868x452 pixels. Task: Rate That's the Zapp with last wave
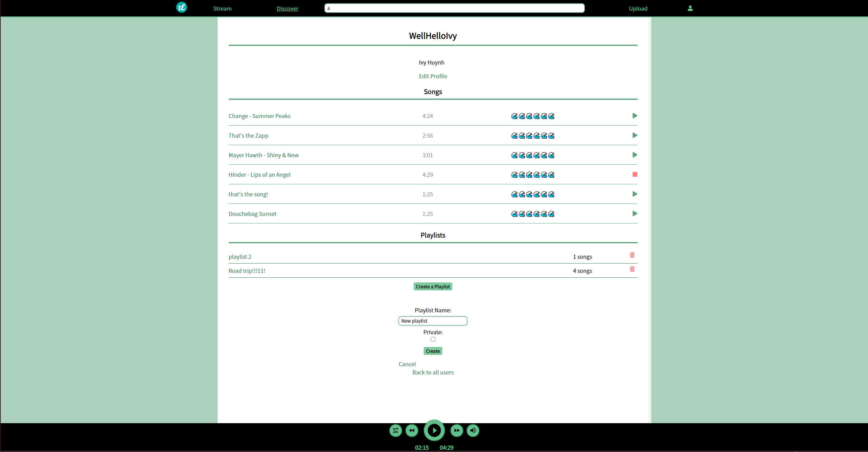[x=551, y=136]
